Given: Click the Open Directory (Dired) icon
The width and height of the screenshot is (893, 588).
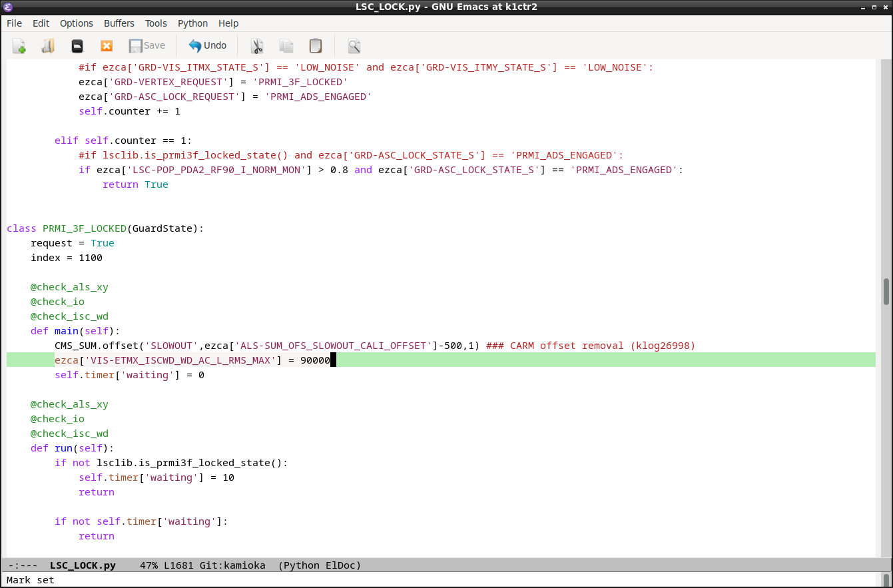Looking at the screenshot, I should pos(77,46).
